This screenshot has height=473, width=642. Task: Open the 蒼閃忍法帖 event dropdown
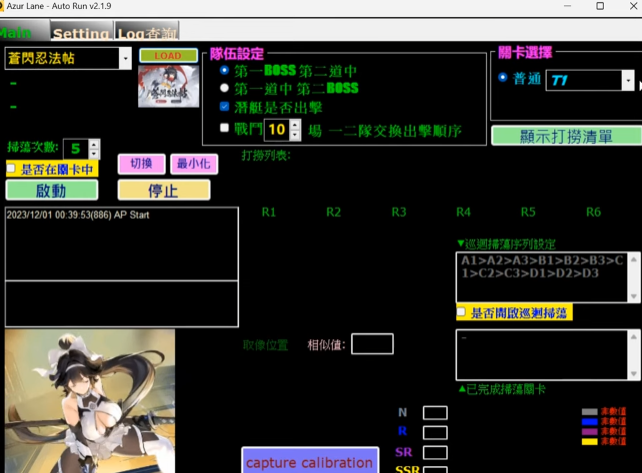click(x=125, y=59)
